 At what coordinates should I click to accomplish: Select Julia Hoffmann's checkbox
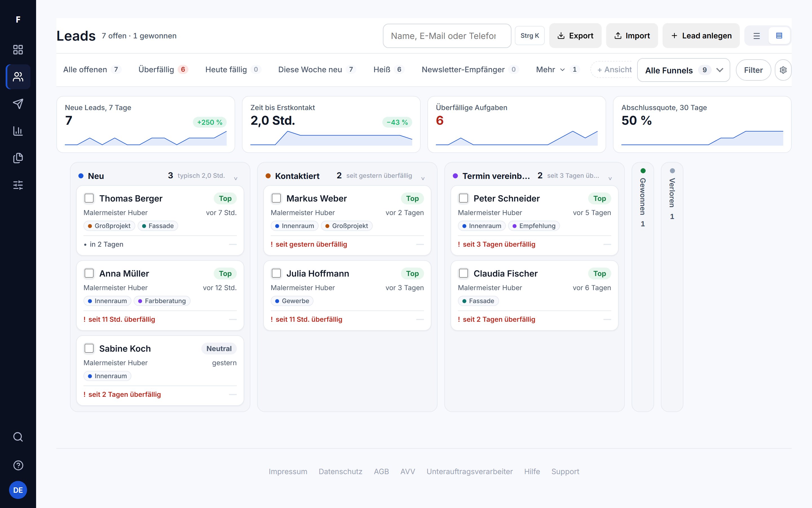276,273
